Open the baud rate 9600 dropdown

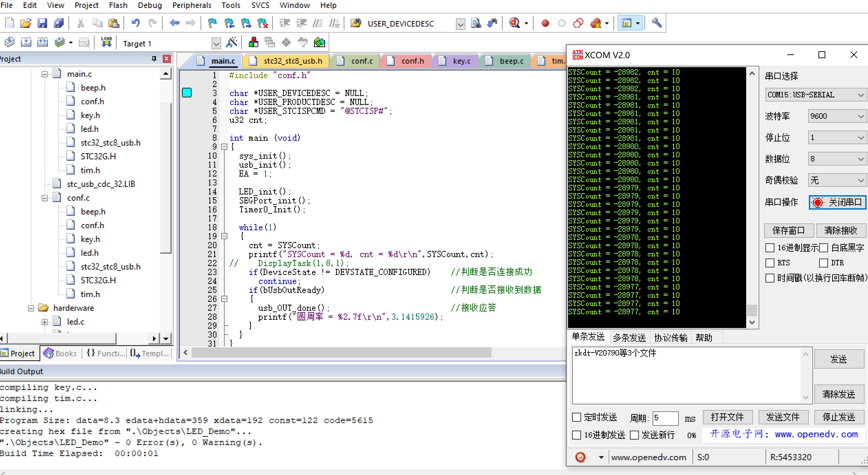click(837, 116)
